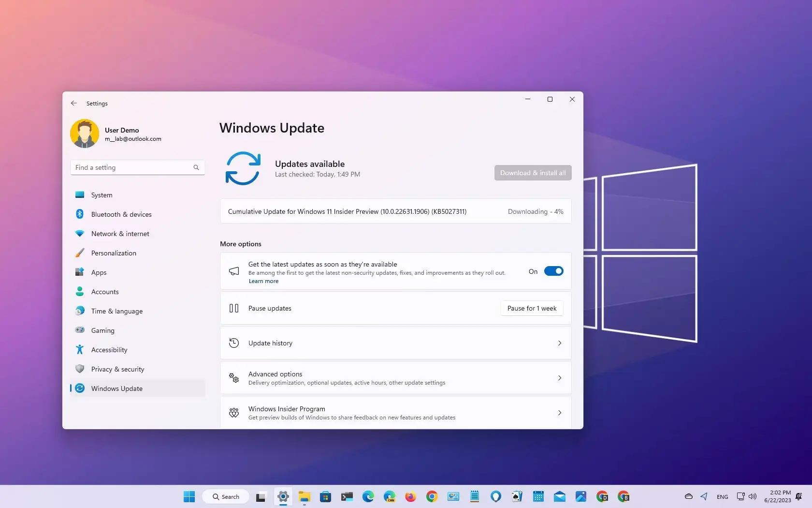Image resolution: width=812 pixels, height=508 pixels.
Task: Open Calendar app on taskbar
Action: 538,496
